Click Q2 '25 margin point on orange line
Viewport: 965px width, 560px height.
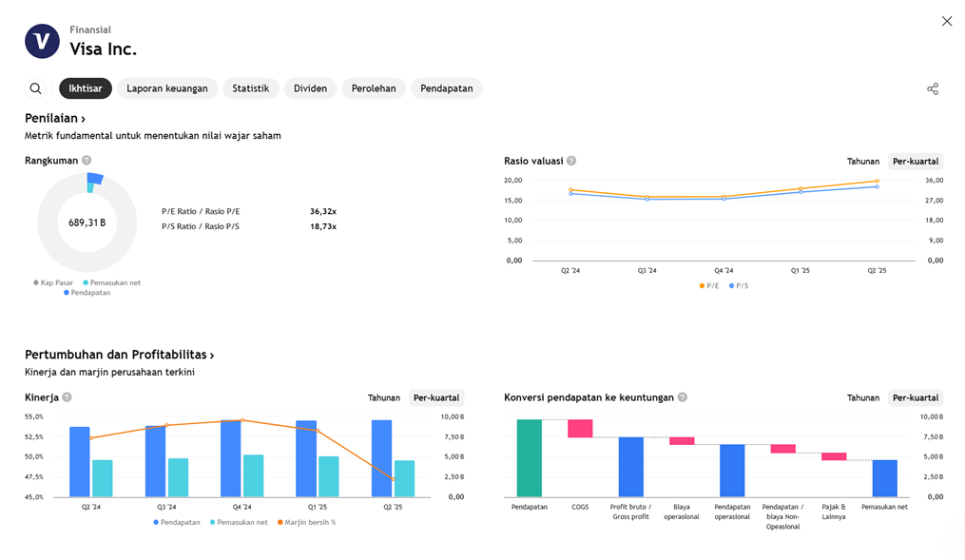394,479
